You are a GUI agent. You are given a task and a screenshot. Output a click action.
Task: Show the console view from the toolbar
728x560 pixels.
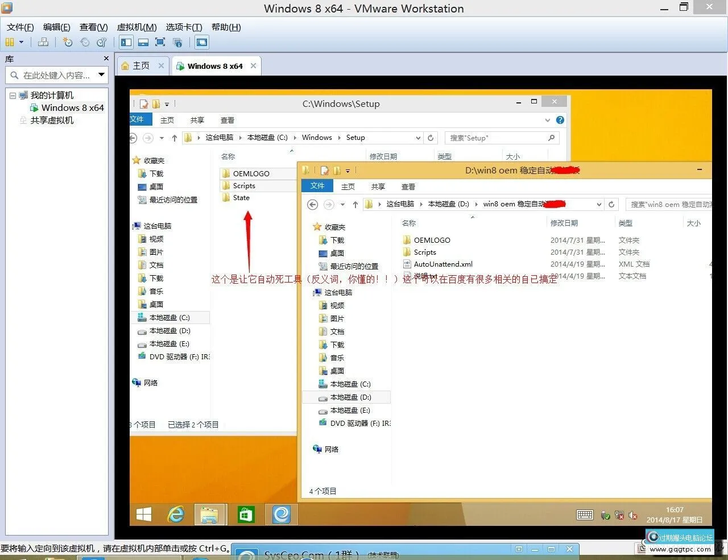click(201, 42)
